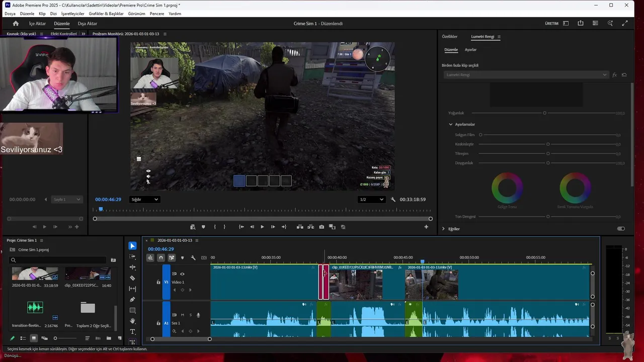
Task: Select the Ripple Edit tool
Action: [x=132, y=267]
